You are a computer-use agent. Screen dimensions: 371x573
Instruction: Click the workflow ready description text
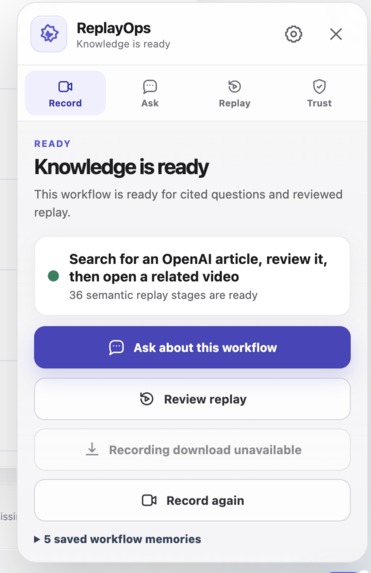point(188,203)
